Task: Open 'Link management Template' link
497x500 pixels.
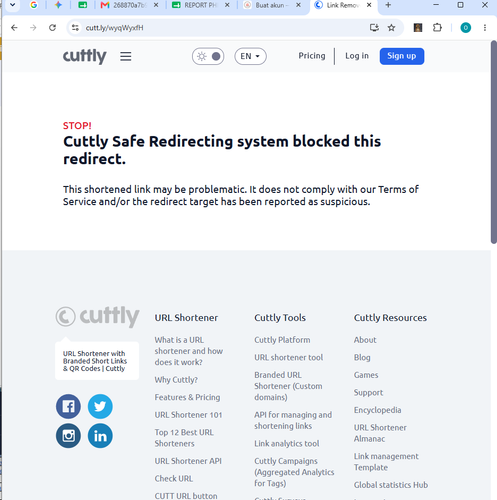Action: pos(386,462)
